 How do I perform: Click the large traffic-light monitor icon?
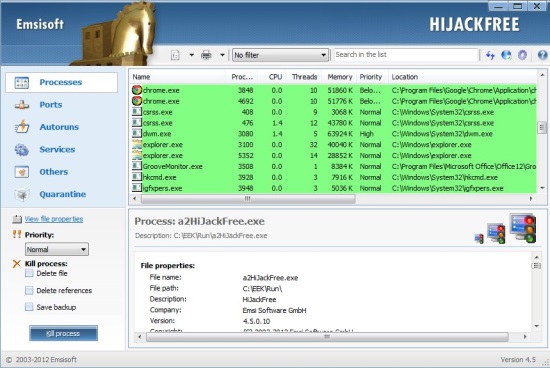pos(523,228)
